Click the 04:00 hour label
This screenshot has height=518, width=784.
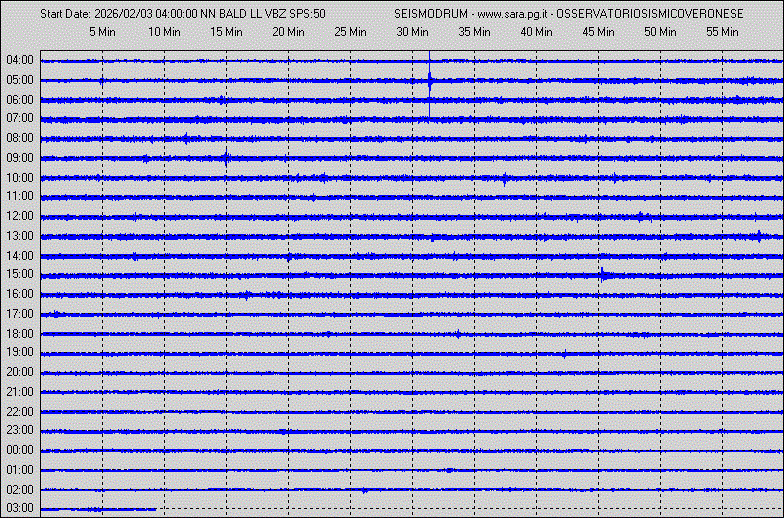click(20, 60)
